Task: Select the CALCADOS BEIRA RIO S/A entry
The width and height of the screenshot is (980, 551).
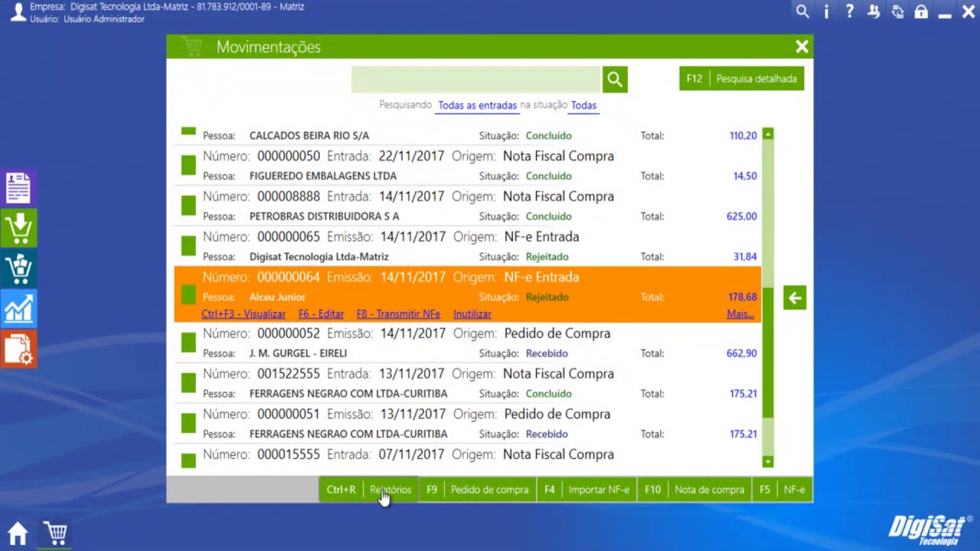Action: coord(468,135)
